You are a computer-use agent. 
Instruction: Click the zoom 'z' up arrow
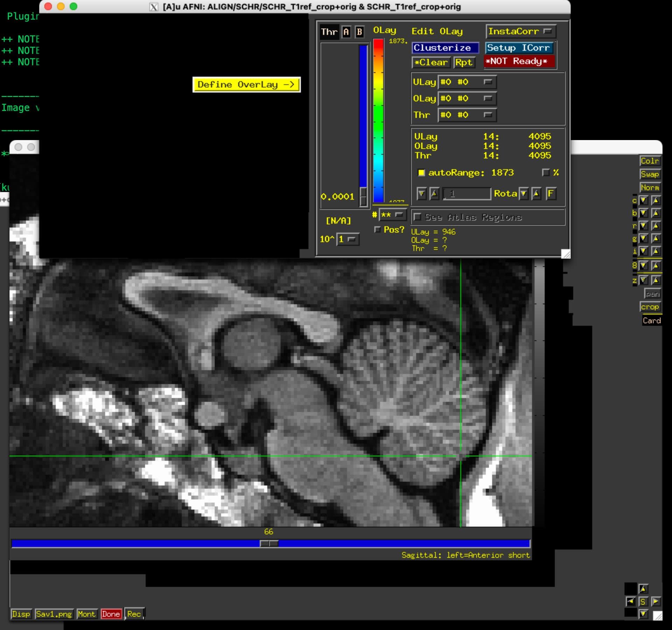656,280
